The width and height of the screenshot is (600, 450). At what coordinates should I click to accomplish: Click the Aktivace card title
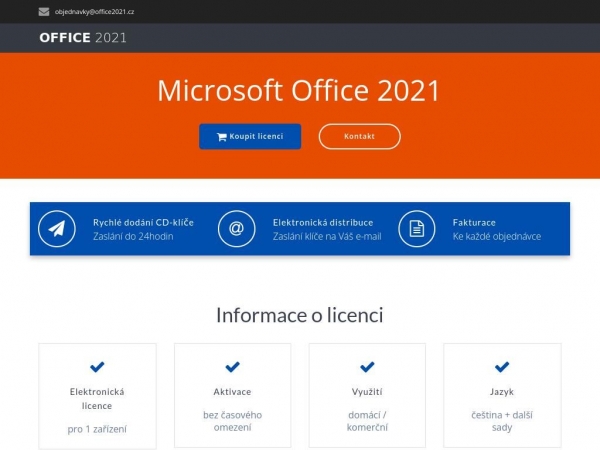232,392
